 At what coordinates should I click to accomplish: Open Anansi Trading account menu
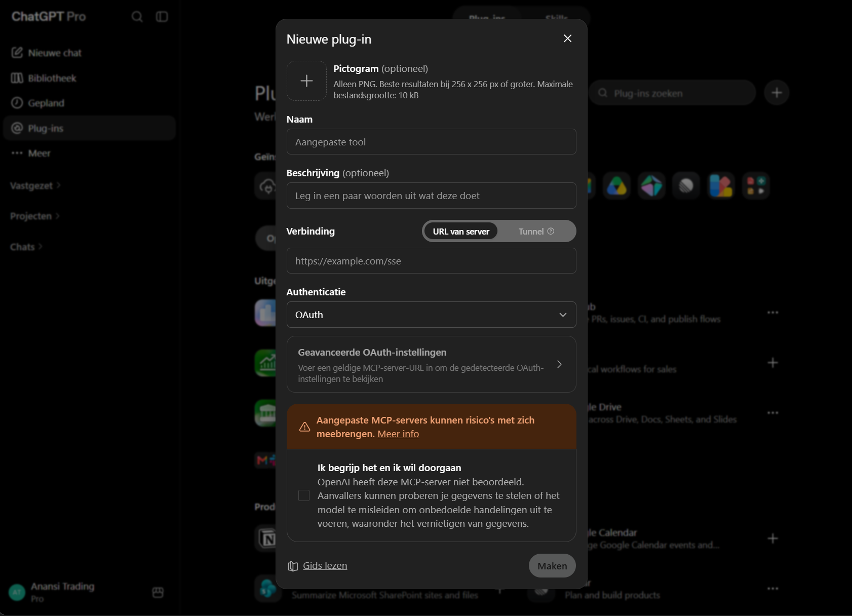62,592
